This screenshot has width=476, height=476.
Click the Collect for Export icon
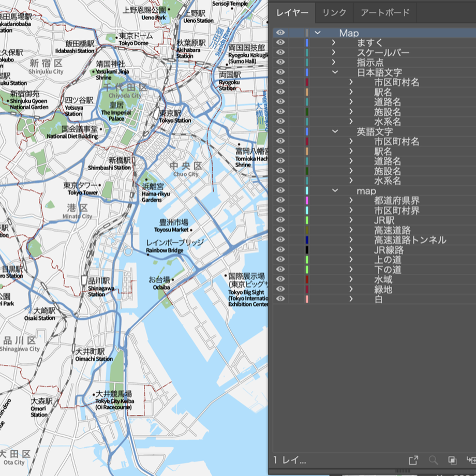coord(413,460)
